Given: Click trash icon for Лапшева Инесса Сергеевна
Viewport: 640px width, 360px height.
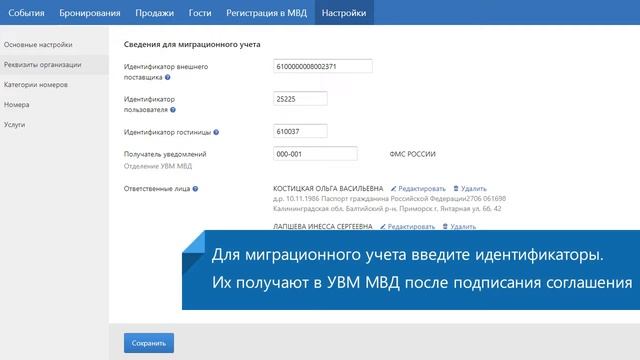Looking at the screenshot, I should pos(445,227).
